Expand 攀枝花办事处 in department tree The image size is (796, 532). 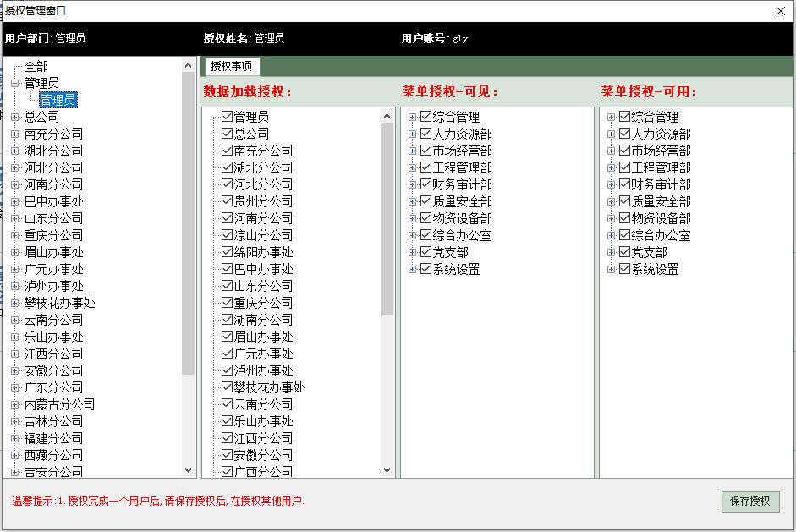pyautogui.click(x=14, y=303)
